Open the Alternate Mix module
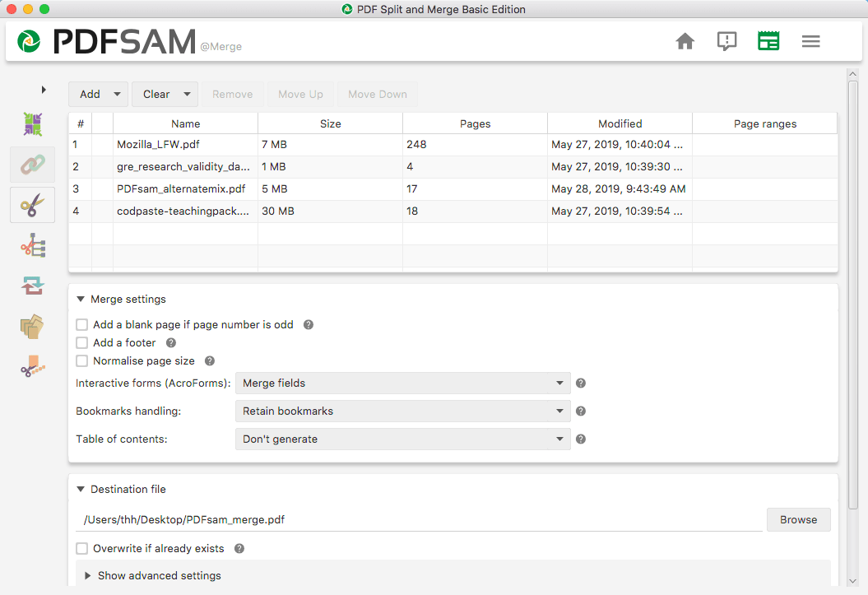The image size is (868, 595). tap(32, 123)
